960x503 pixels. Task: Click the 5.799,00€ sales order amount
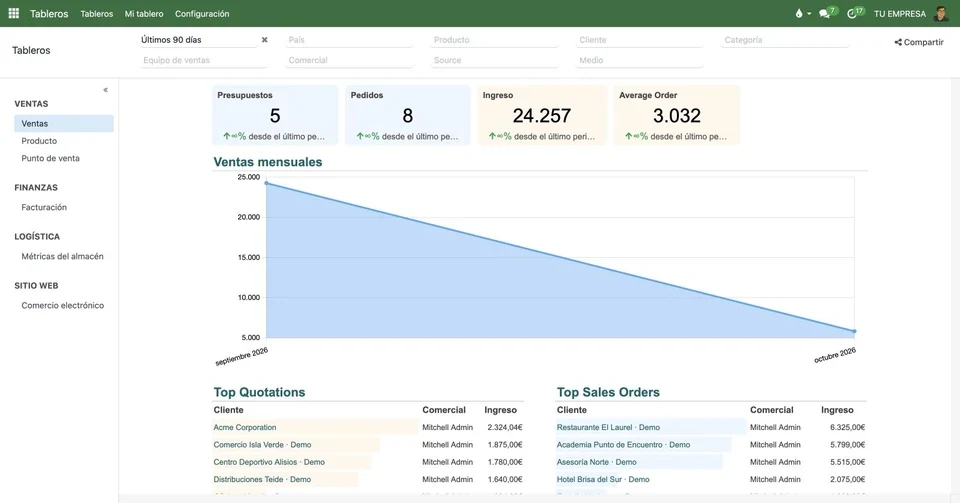click(x=847, y=445)
